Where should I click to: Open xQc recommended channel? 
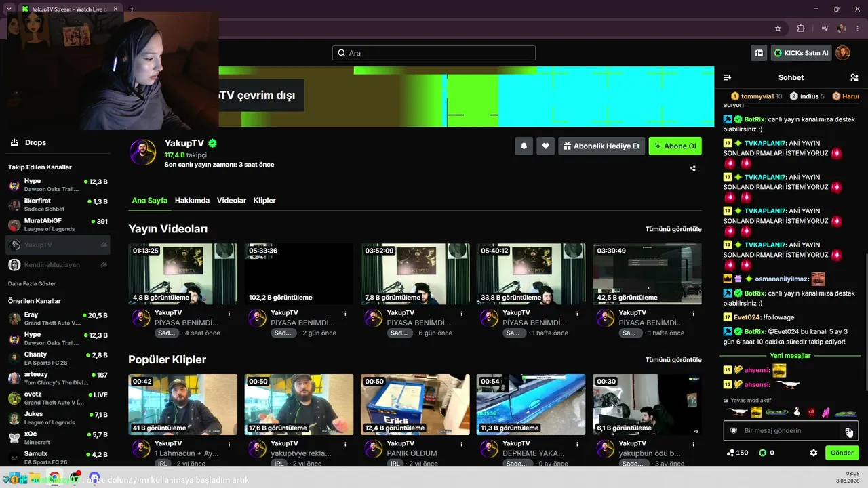[x=58, y=438]
